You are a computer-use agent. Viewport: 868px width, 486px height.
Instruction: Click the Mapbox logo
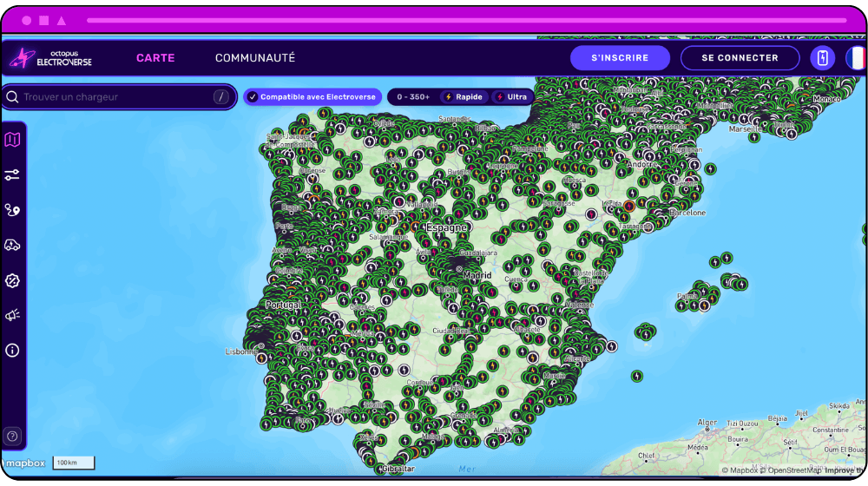pos(23,463)
